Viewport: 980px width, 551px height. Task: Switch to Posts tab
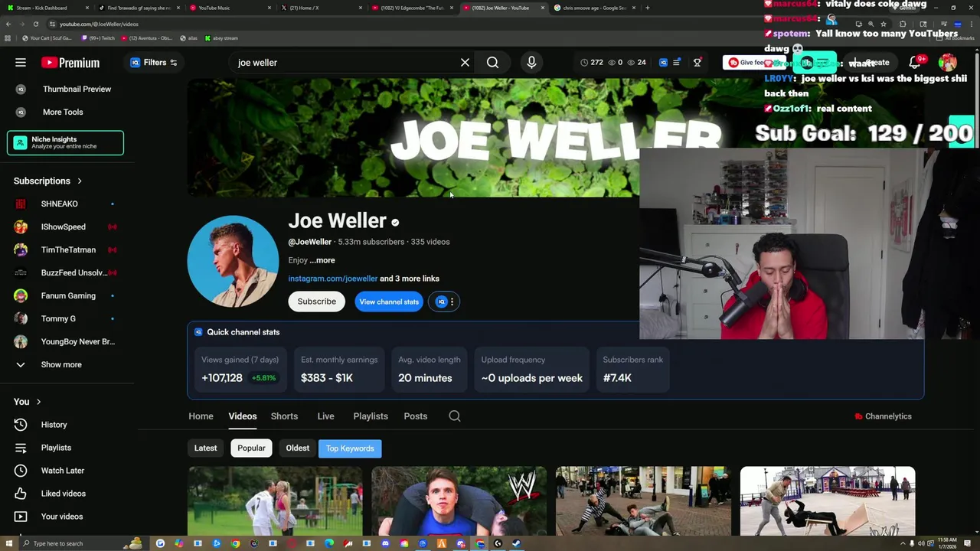click(x=416, y=416)
